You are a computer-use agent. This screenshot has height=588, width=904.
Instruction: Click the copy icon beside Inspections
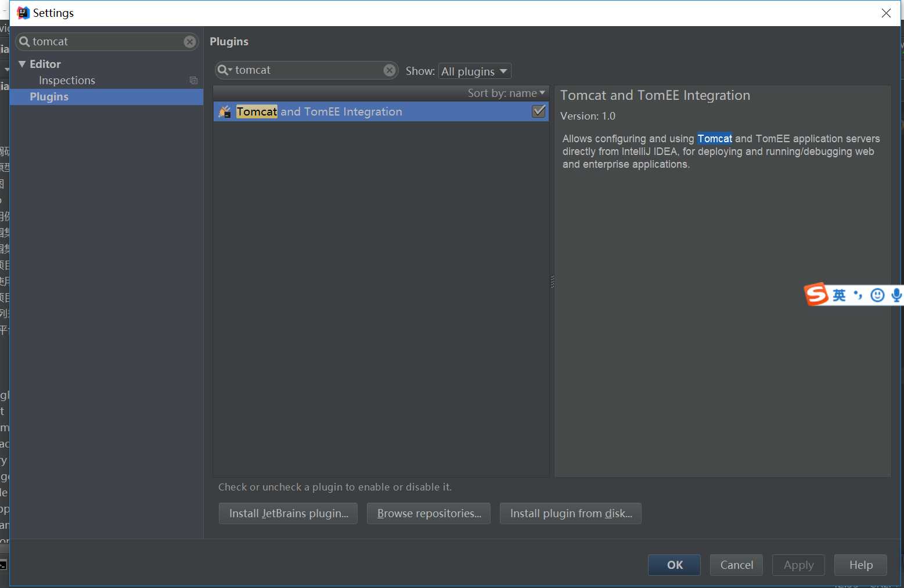tap(193, 81)
